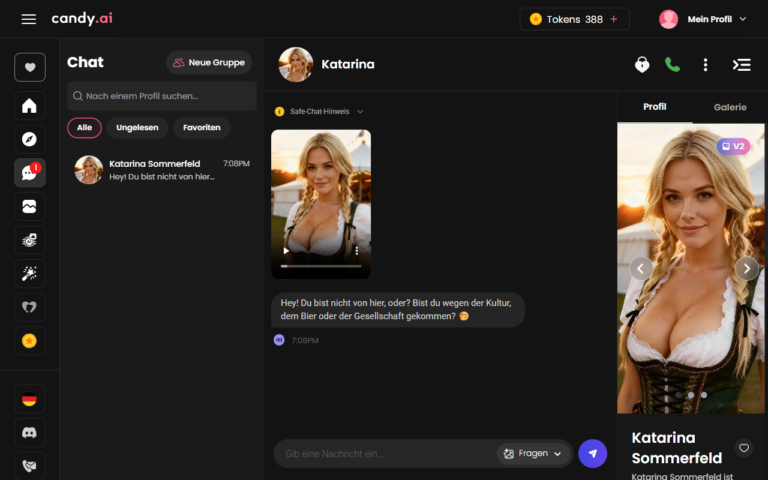Viewport: 768px width, 480px height.
Task: Click the profile search field
Action: click(162, 96)
